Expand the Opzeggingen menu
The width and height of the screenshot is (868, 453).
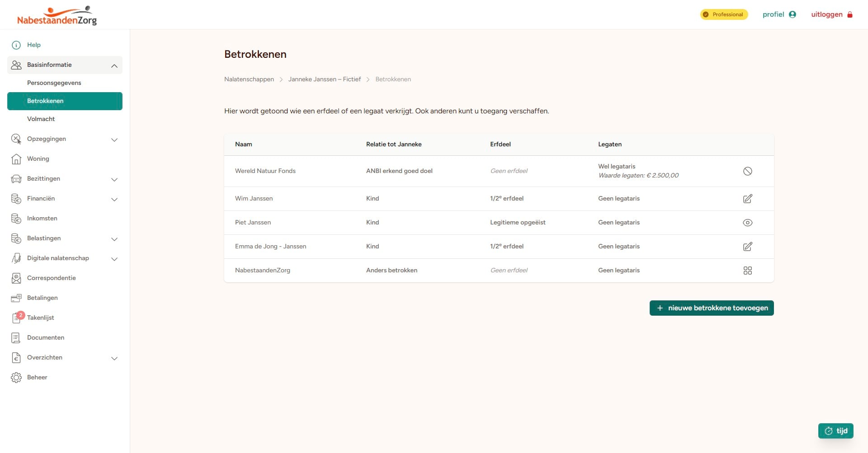[x=114, y=140]
